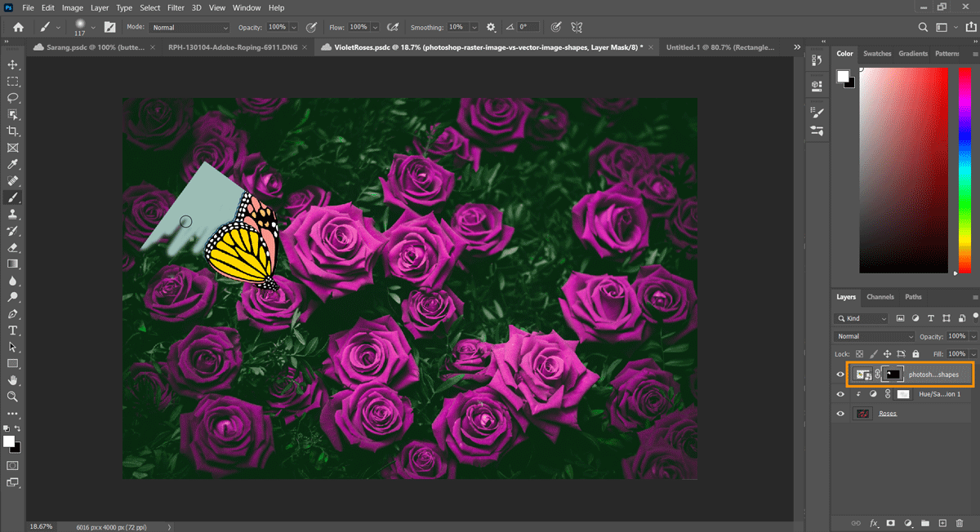Image resolution: width=980 pixels, height=532 pixels.
Task: Select the Move tool in the toolbar
Action: click(x=12, y=64)
